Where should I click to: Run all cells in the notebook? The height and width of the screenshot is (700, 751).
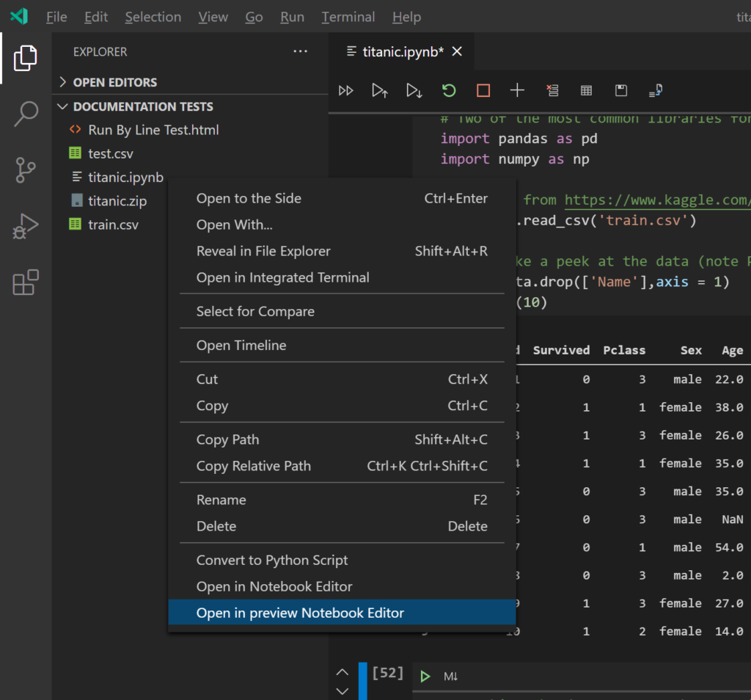345,90
